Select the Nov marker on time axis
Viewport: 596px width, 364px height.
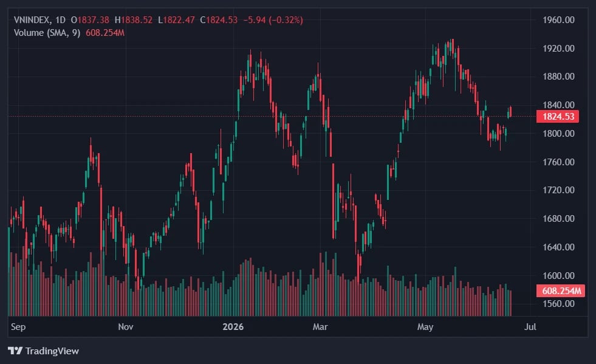pyautogui.click(x=125, y=327)
